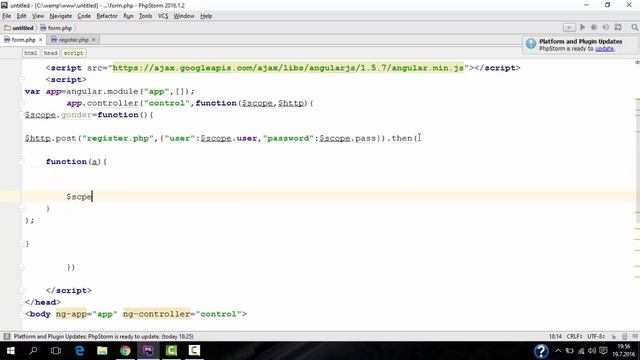
Task: Click the cursor position 18:14 indicator
Action: (x=555, y=336)
